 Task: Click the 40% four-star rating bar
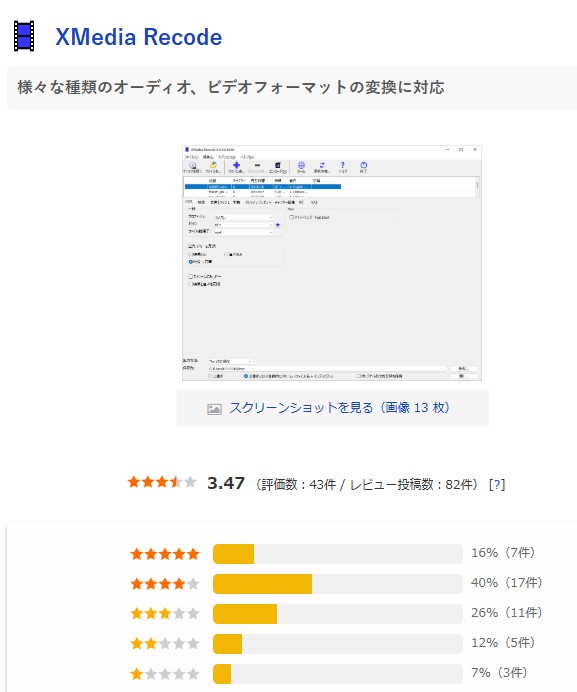click(x=338, y=584)
